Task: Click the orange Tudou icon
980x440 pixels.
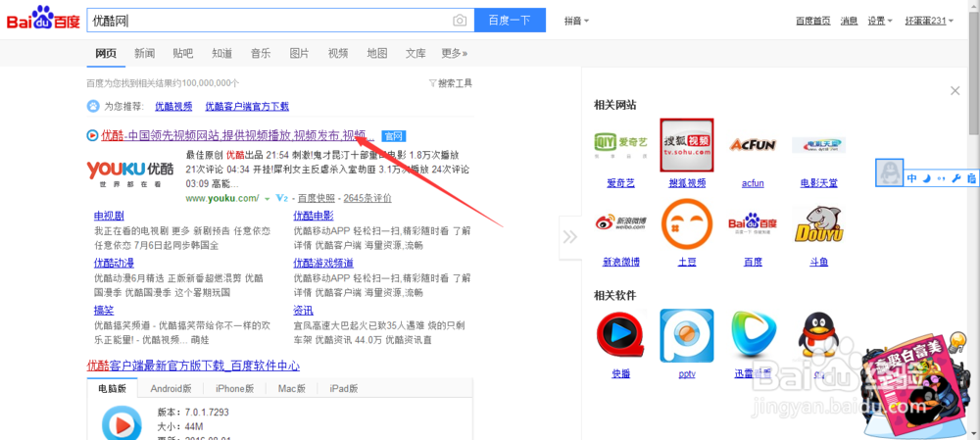Action: 687,223
